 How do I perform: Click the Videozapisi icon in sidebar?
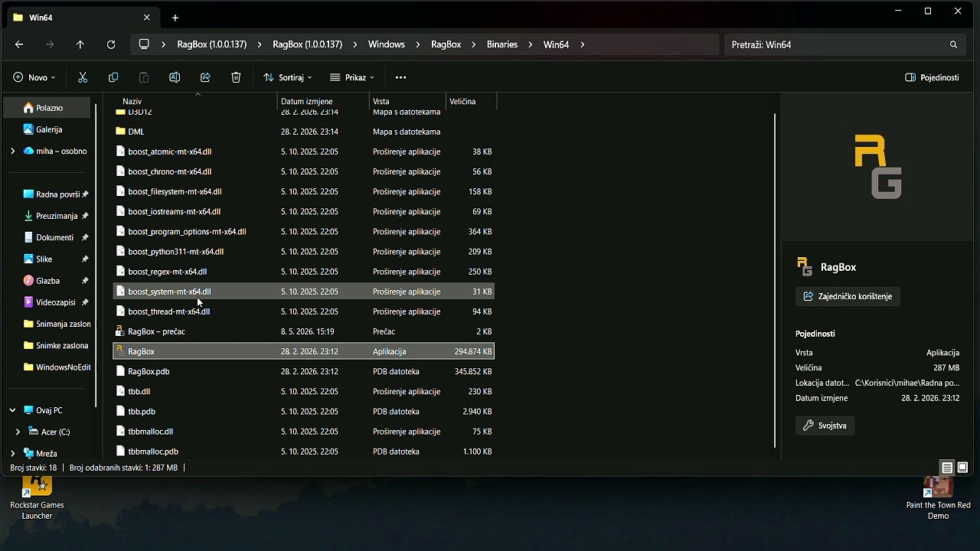pos(28,302)
